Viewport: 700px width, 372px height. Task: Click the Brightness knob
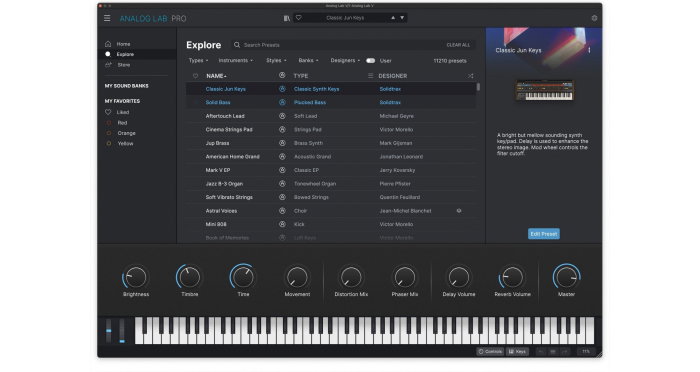[136, 277]
